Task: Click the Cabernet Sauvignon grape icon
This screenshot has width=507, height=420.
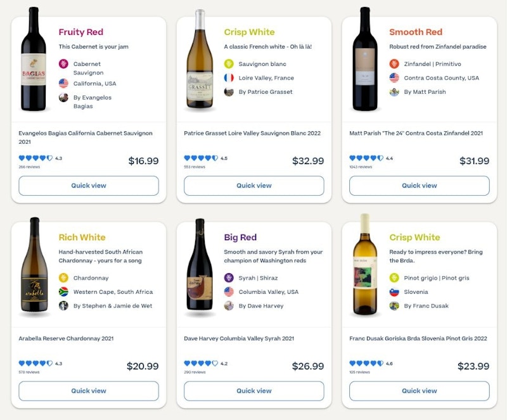Action: point(63,64)
